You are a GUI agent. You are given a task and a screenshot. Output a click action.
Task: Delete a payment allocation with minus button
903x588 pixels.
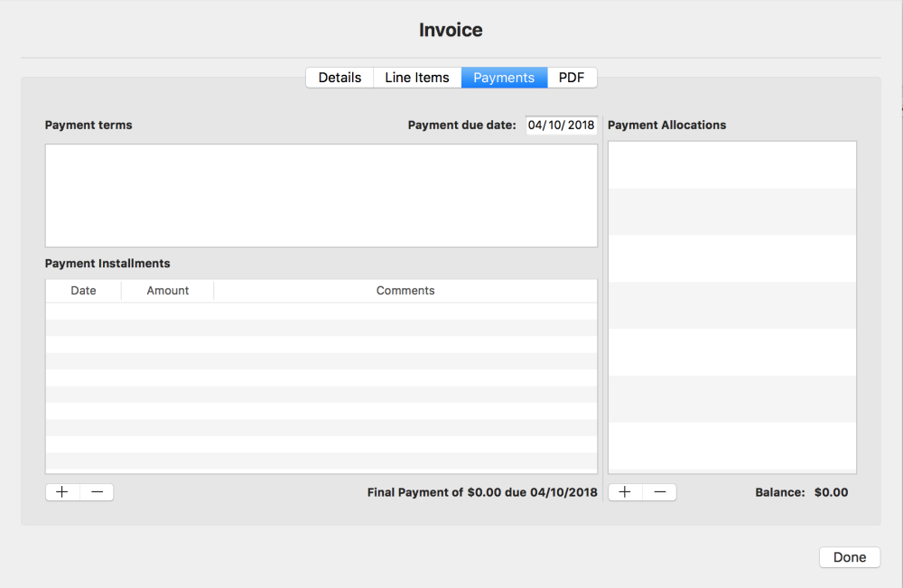pyautogui.click(x=659, y=491)
